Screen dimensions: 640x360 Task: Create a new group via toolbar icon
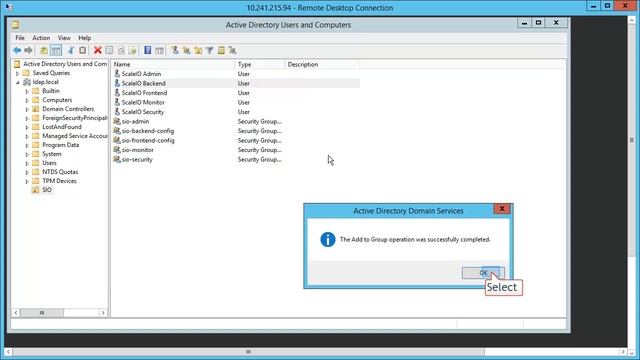pyautogui.click(x=187, y=50)
